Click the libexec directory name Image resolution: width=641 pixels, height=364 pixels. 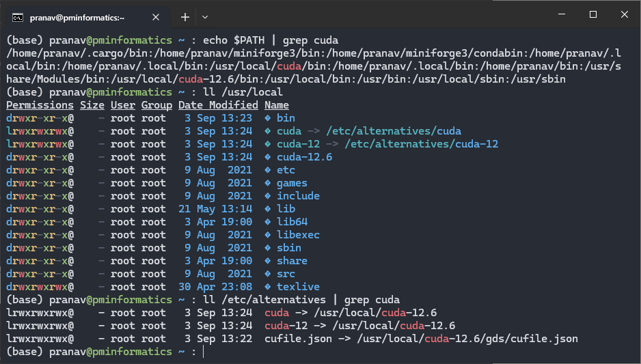tap(298, 235)
